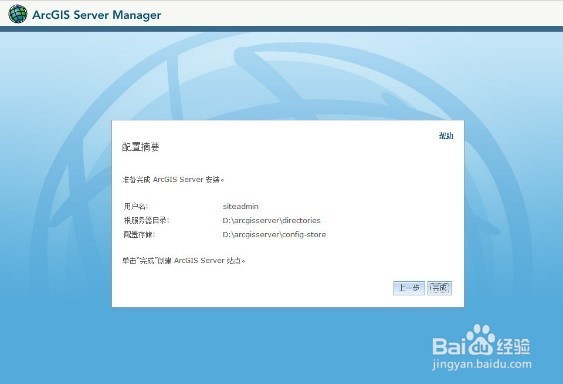The height and width of the screenshot is (384, 563).
Task: Click the 准备完成 ArcGIS Server 安装 text
Action: click(x=173, y=179)
